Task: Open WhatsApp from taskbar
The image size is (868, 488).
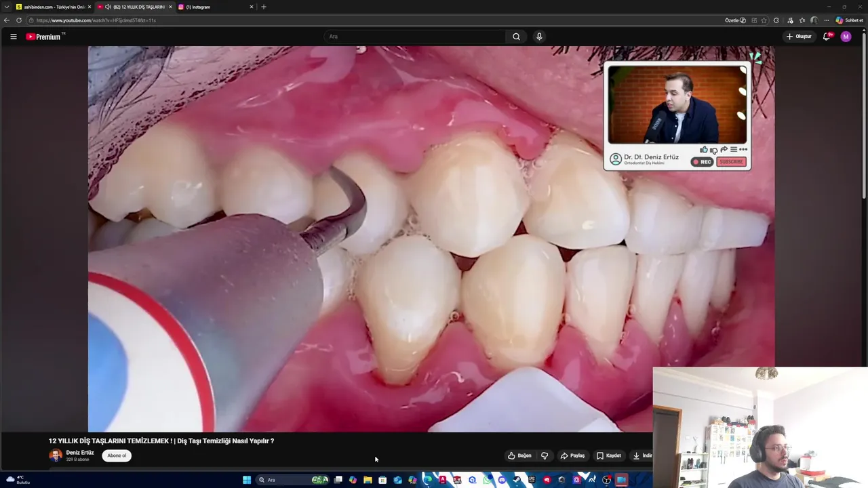Action: click(487, 480)
